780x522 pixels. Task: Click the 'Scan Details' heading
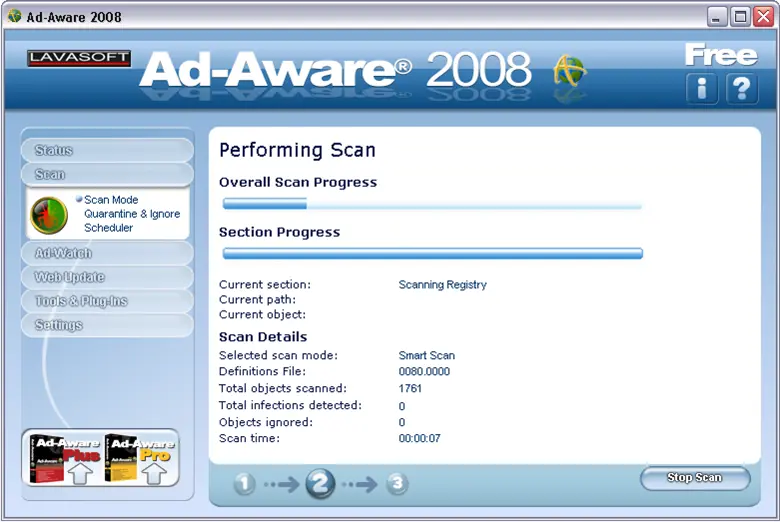[263, 337]
